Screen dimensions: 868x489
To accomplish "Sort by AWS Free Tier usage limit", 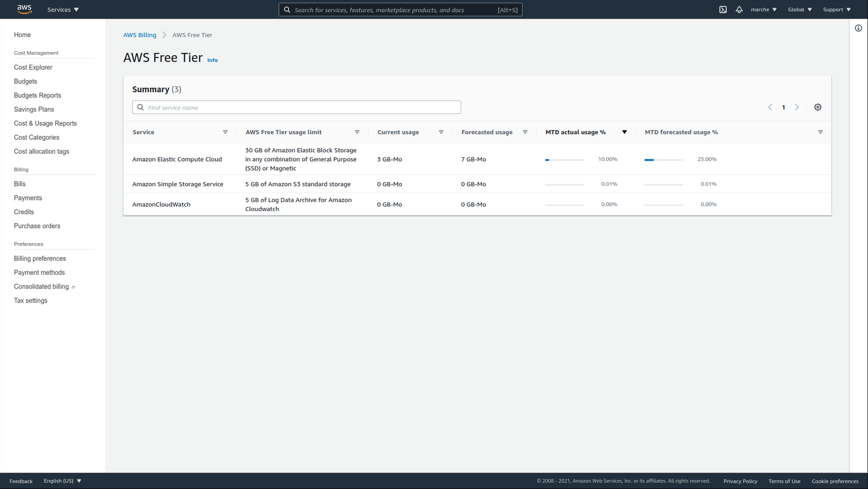I will tap(357, 132).
